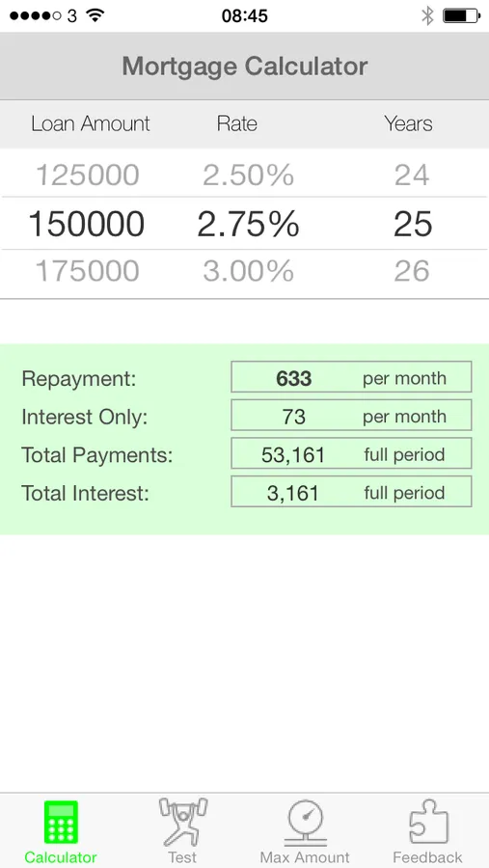Pick 24 in the years picker
This screenshot has width=489, height=868.
tap(412, 176)
